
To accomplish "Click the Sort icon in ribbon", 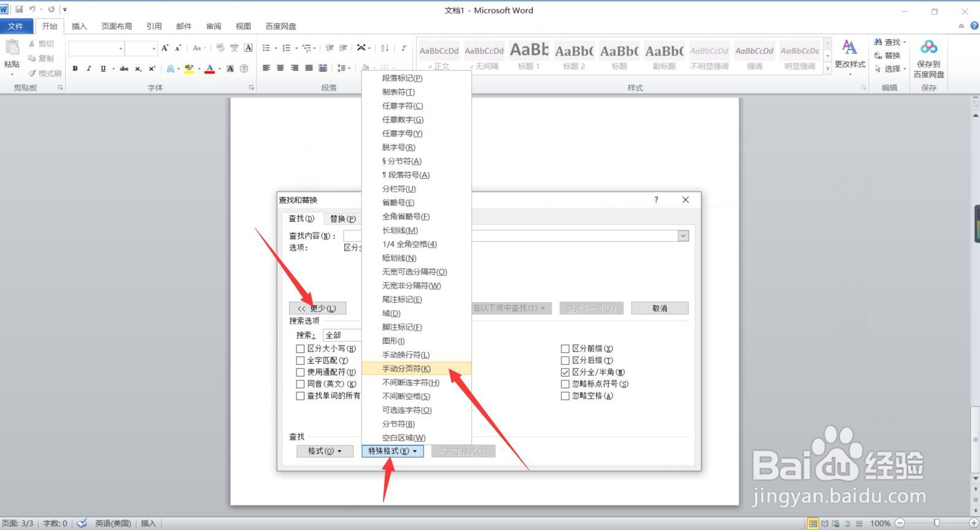I will point(385,48).
